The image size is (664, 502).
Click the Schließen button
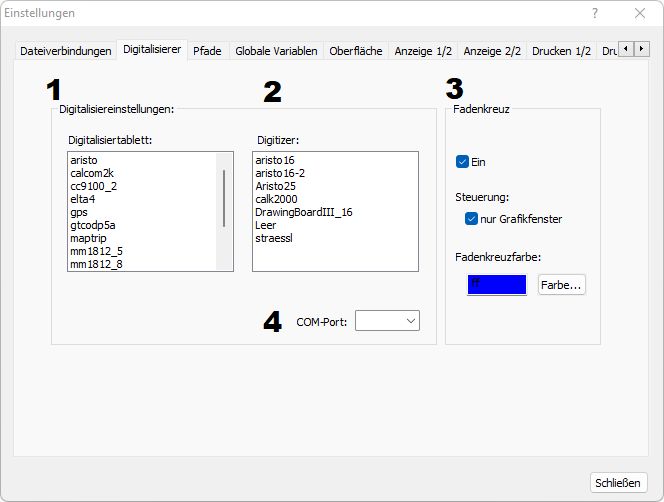(x=618, y=482)
